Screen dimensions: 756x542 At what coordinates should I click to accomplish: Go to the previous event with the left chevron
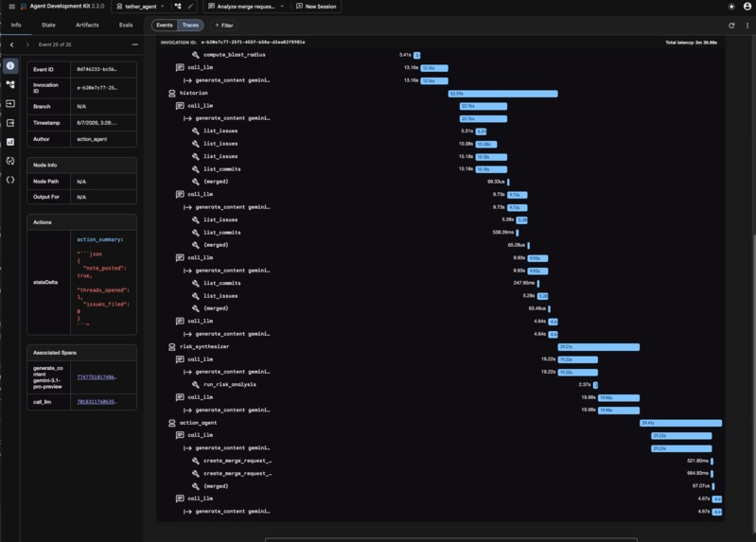tap(12, 44)
